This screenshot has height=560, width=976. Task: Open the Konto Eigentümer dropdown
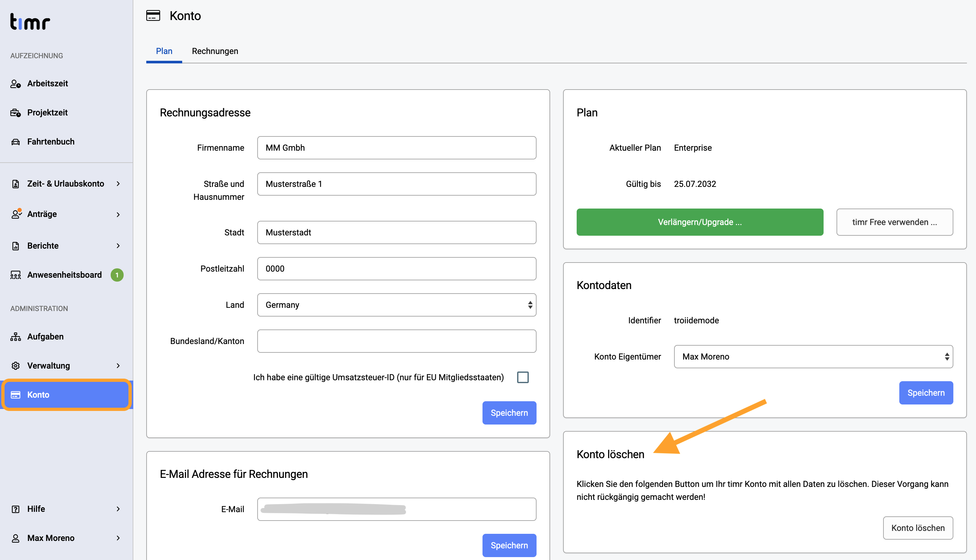(x=813, y=357)
